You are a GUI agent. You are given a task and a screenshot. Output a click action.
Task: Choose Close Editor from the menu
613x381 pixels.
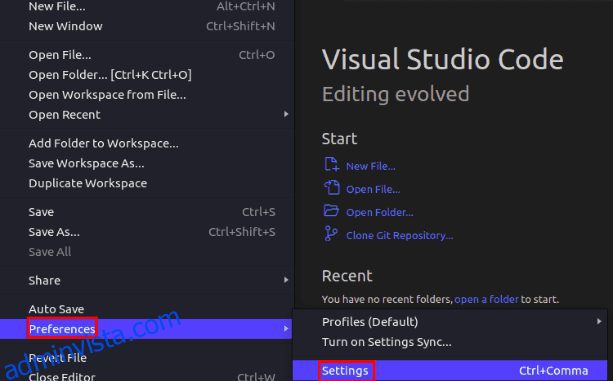pos(147,376)
